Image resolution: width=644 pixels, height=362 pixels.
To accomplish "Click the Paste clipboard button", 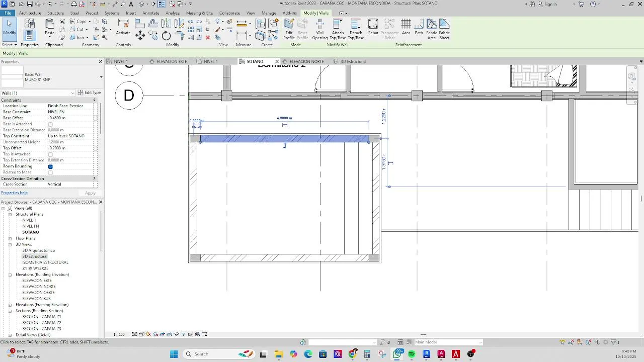I will [49, 28].
